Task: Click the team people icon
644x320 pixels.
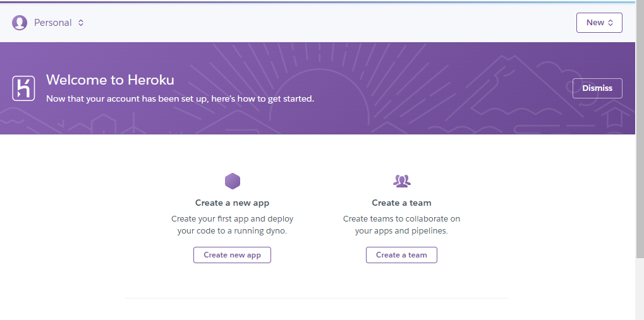Action: click(402, 181)
